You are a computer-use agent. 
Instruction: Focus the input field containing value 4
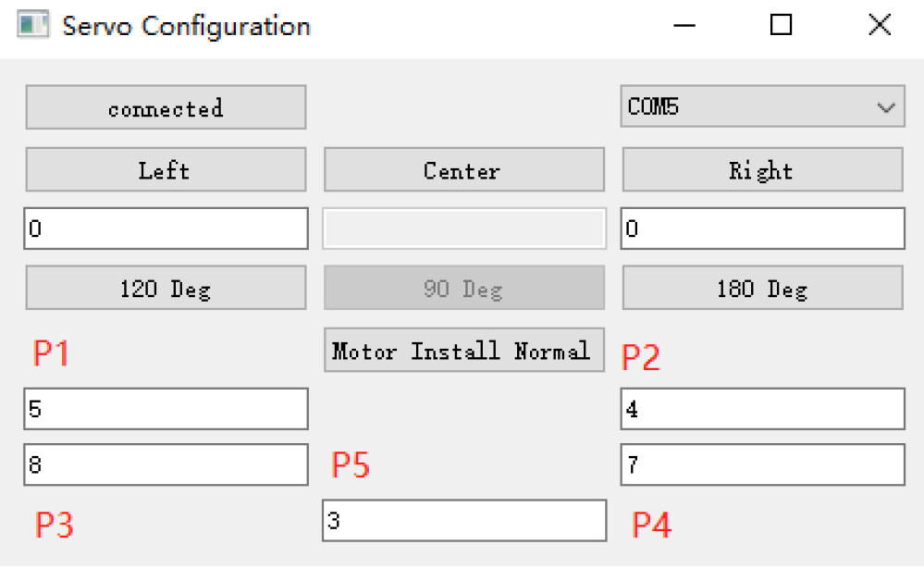pyautogui.click(x=762, y=409)
